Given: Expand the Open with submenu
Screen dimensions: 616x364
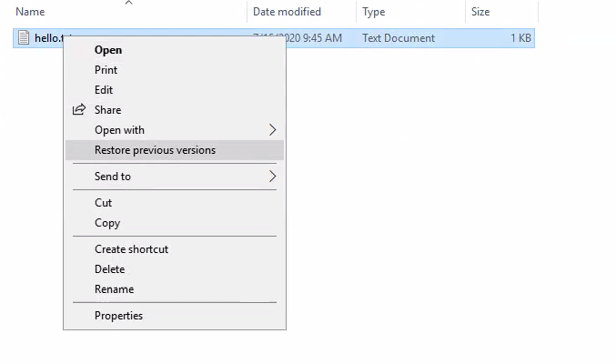Looking at the screenshot, I should (x=175, y=130).
